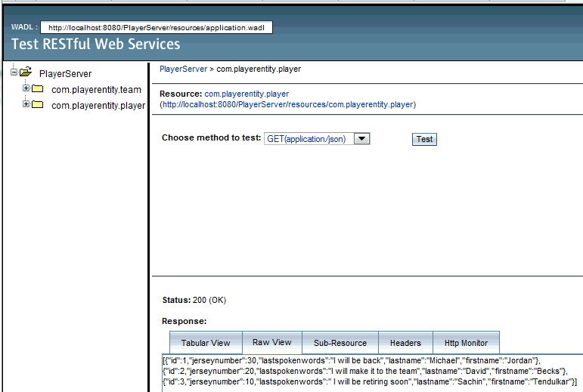The height and width of the screenshot is (392, 583).
Task: Select com.playerentity.player in the tree
Action: click(98, 106)
